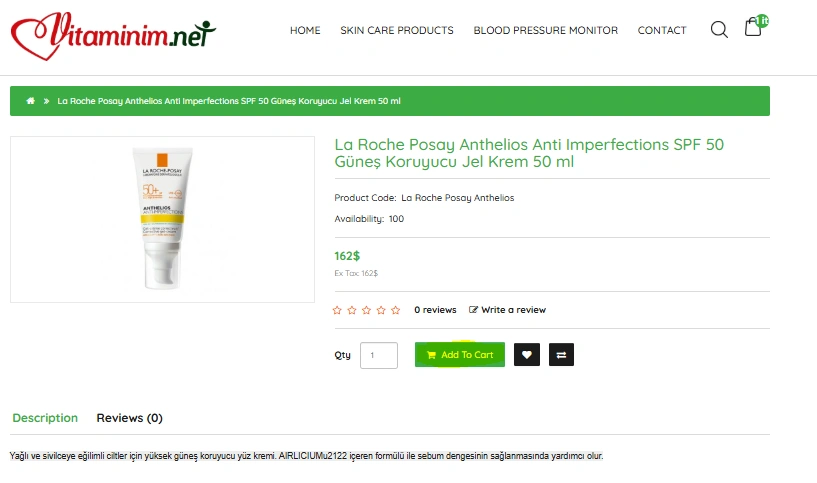
Task: Click the Add To Cart button
Action: click(x=460, y=355)
